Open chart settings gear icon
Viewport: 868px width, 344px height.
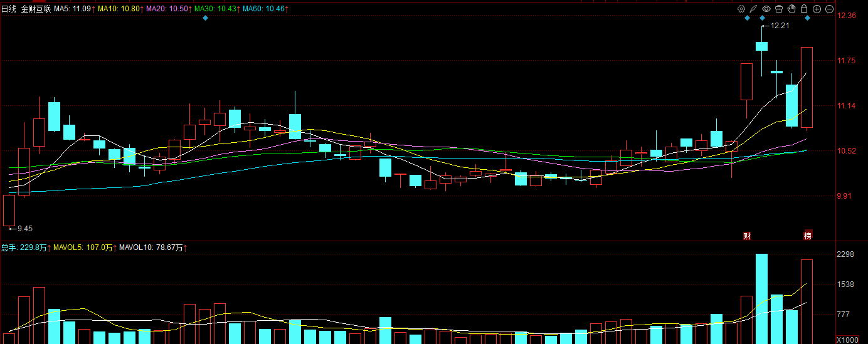741,9
